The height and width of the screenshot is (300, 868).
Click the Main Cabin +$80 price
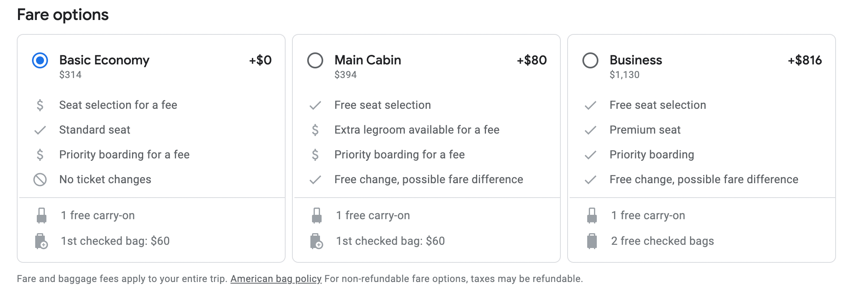(532, 60)
